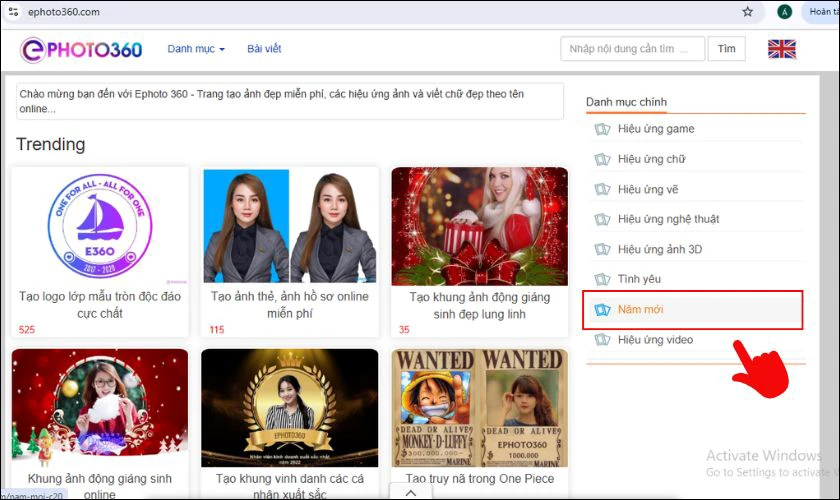
Task: Open the Tình yêu category
Action: pyautogui.click(x=639, y=279)
